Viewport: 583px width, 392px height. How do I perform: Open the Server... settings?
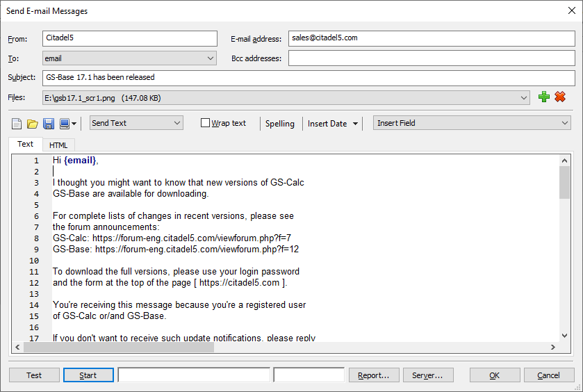(x=428, y=375)
